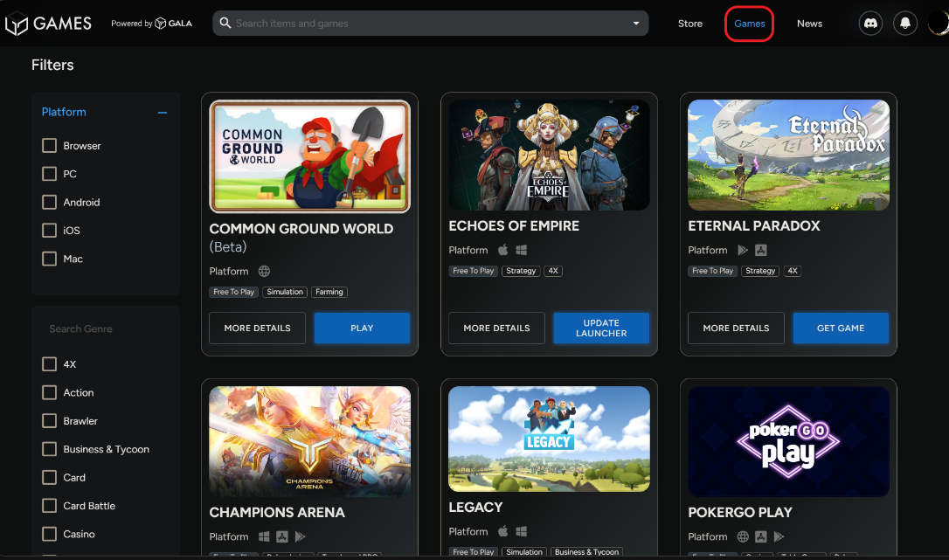This screenshot has height=560, width=949.
Task: Click the App Store icon on PokerGO Play
Action: tap(761, 536)
